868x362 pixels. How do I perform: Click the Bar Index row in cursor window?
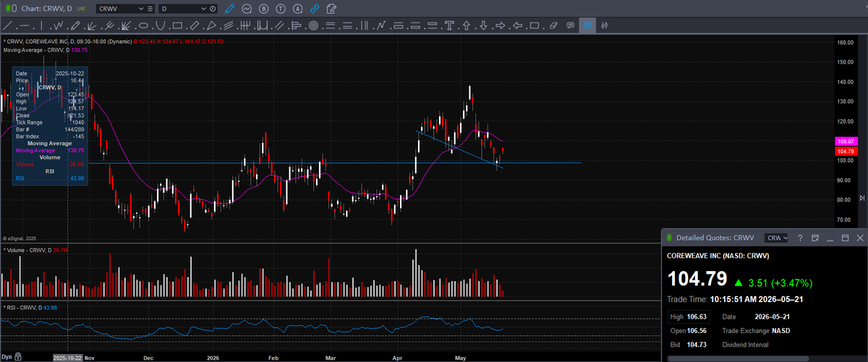coord(49,136)
